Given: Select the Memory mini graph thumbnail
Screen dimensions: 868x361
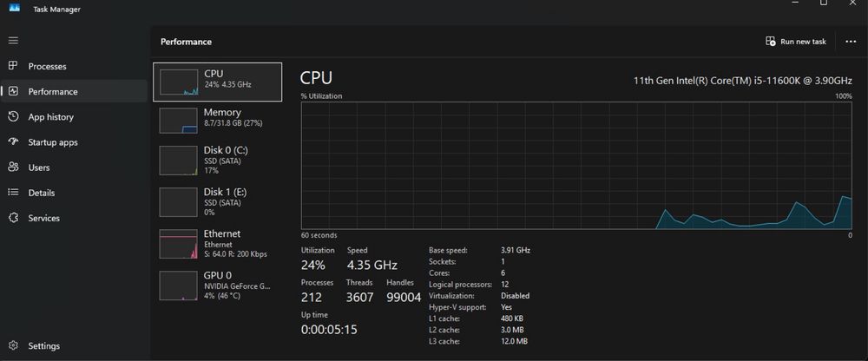Looking at the screenshot, I should click(178, 120).
